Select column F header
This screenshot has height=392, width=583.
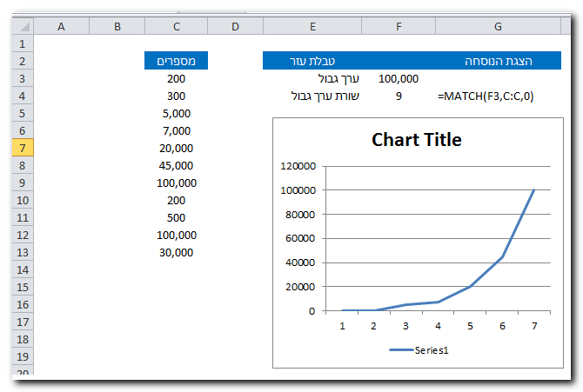click(x=398, y=27)
